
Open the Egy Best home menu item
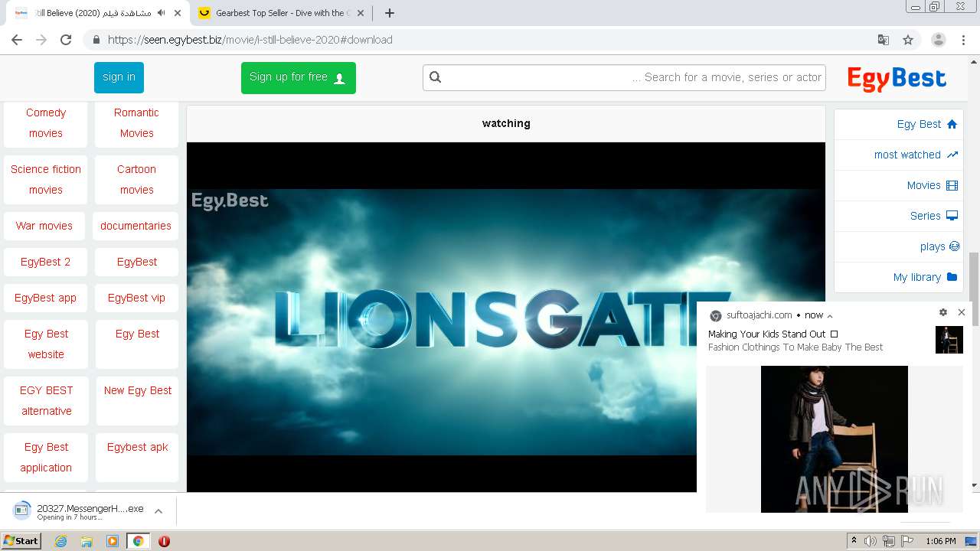[x=899, y=124]
